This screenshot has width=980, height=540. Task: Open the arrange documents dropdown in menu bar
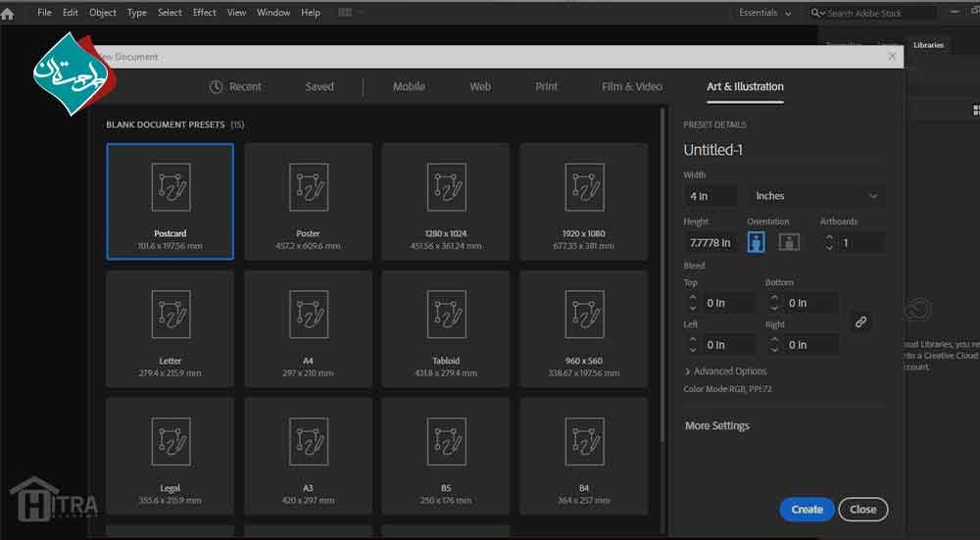pos(351,13)
